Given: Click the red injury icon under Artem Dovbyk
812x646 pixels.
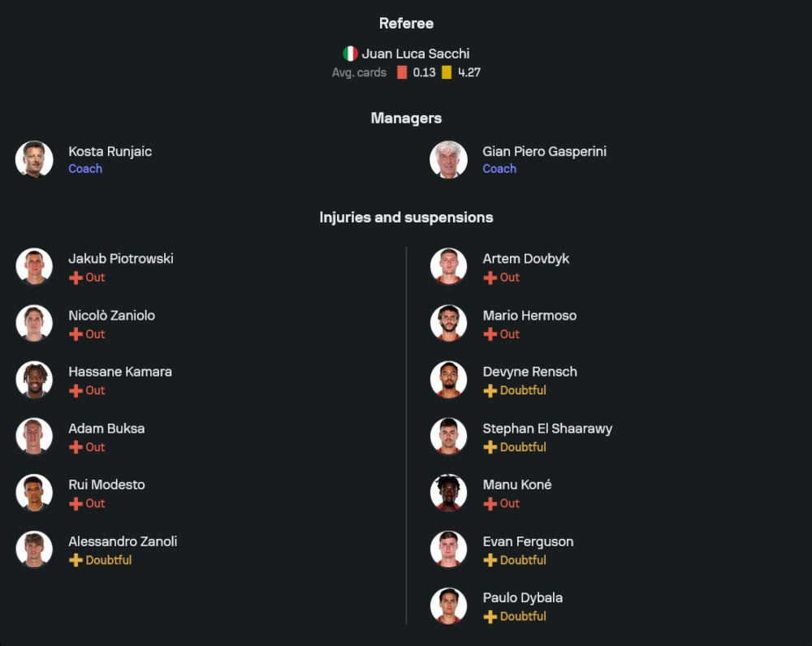Looking at the screenshot, I should pyautogui.click(x=490, y=278).
